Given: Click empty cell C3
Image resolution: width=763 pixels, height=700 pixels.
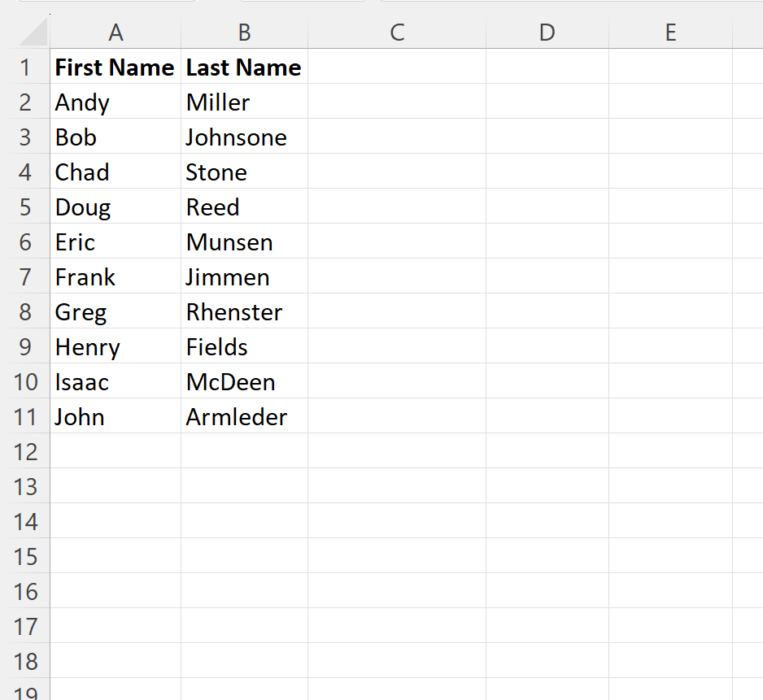Looking at the screenshot, I should [397, 137].
